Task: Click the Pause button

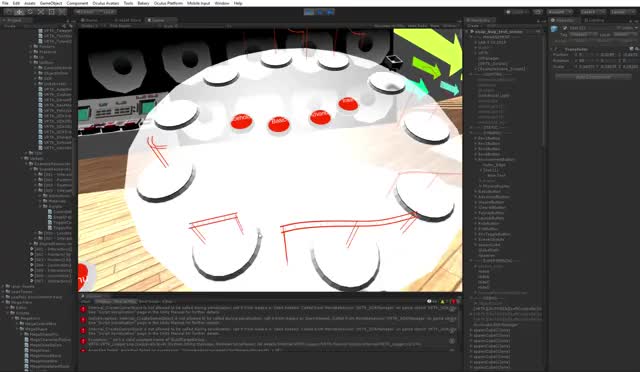Action: (x=320, y=12)
